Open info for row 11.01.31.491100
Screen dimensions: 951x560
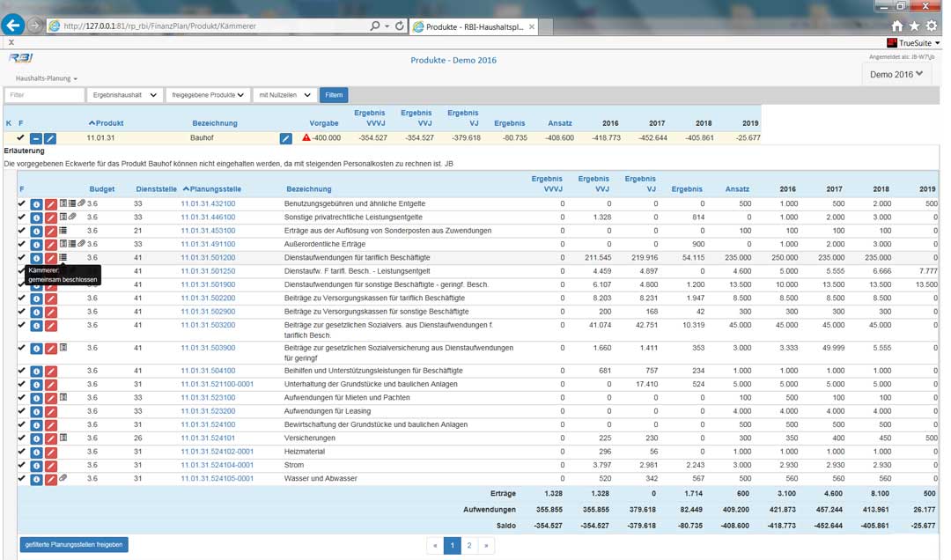pos(36,245)
